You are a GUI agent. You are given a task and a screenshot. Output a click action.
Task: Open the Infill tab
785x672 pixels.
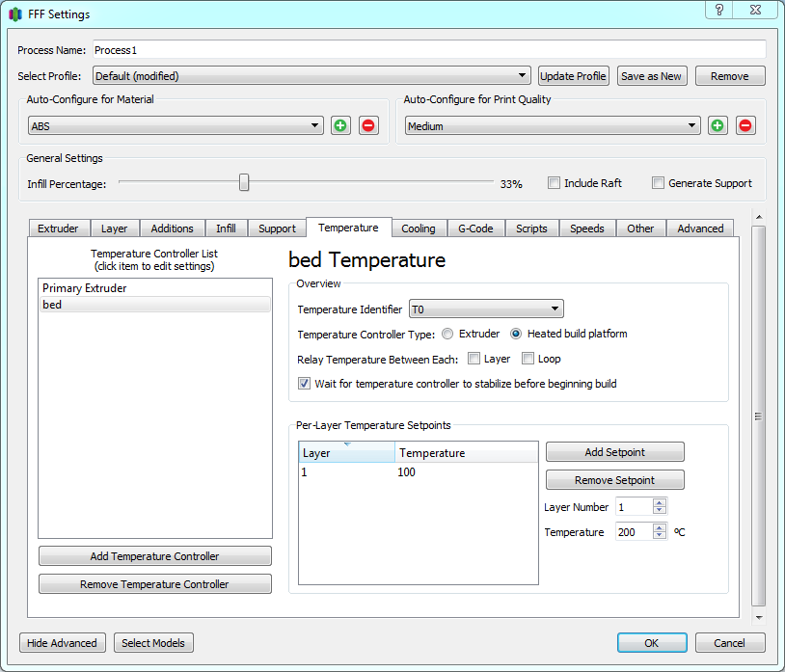point(226,228)
